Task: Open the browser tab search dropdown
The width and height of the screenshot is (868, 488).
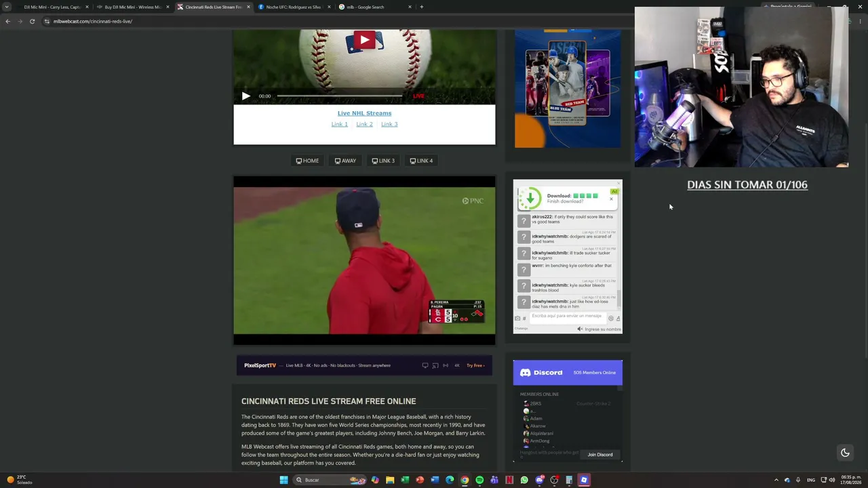Action: (7, 7)
